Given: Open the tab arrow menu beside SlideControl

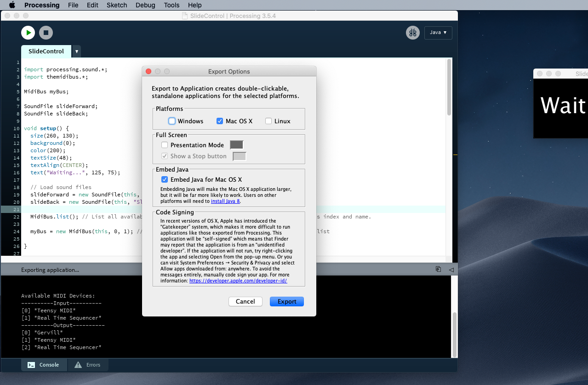Looking at the screenshot, I should [77, 52].
